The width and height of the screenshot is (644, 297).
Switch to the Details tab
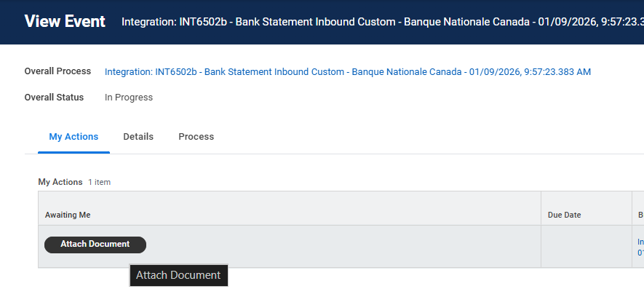pyautogui.click(x=138, y=137)
